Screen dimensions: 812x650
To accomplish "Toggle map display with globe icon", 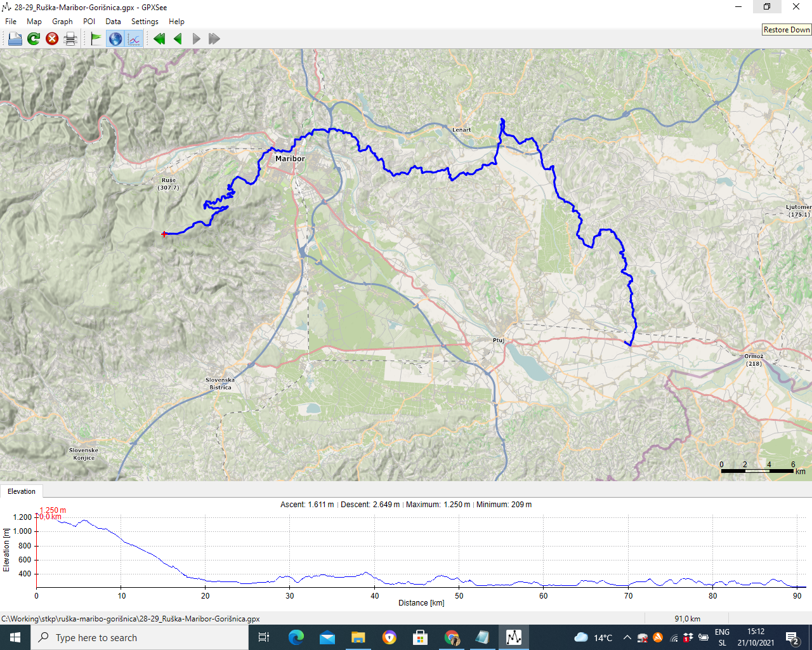I will pyautogui.click(x=115, y=39).
